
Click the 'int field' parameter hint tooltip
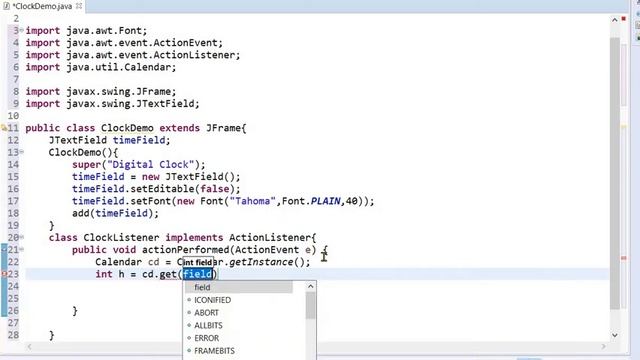(198, 262)
